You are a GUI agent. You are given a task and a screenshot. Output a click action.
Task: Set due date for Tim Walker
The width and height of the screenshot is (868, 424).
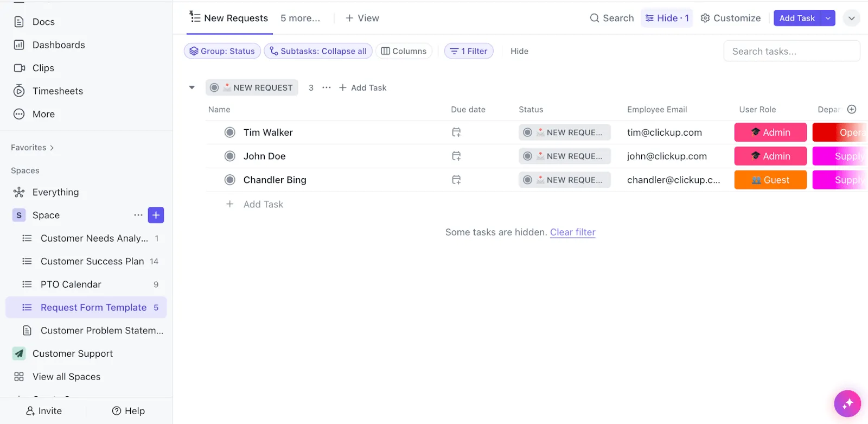(x=456, y=132)
